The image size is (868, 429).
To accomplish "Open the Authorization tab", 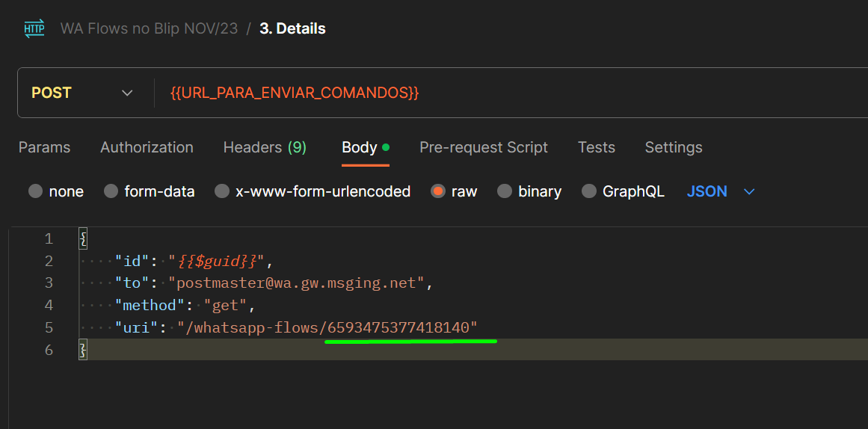I will tap(147, 147).
